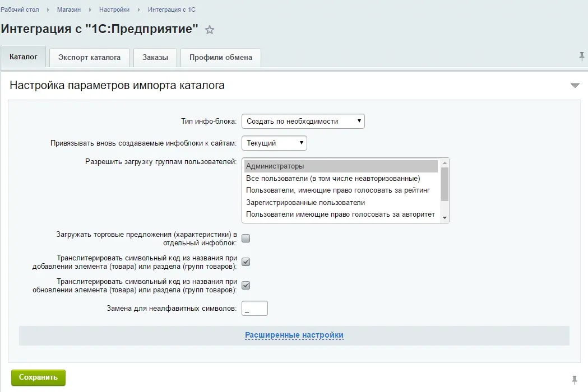Expand the Расширенные настройки link
Image resolution: width=588 pixels, height=392 pixels.
click(294, 335)
